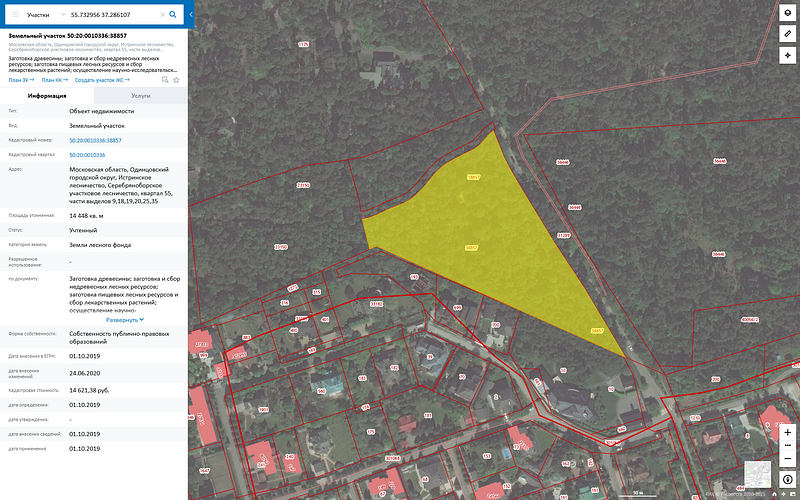This screenshot has width=800, height=500.
Task: Expand permitted use text with 'Развернуть'
Action: [x=120, y=319]
